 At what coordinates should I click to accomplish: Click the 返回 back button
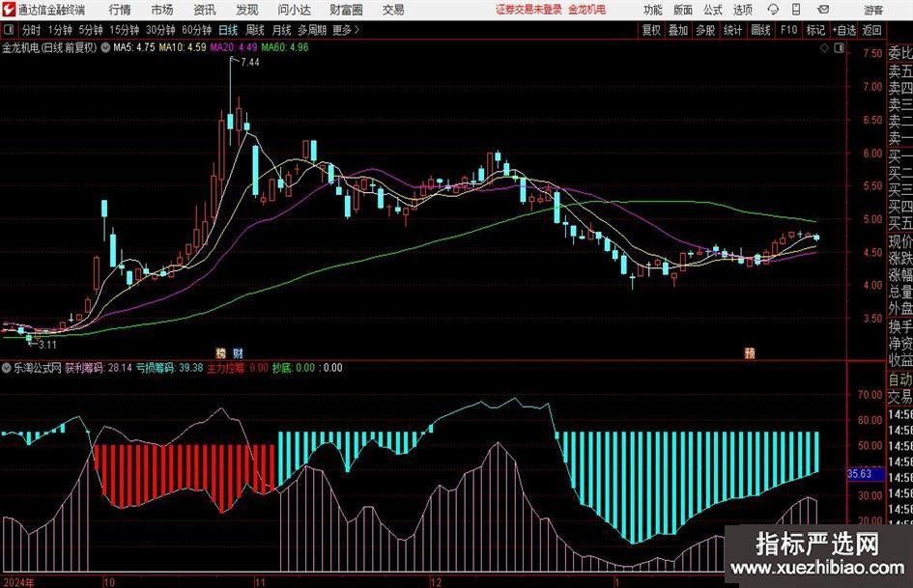coord(872,30)
